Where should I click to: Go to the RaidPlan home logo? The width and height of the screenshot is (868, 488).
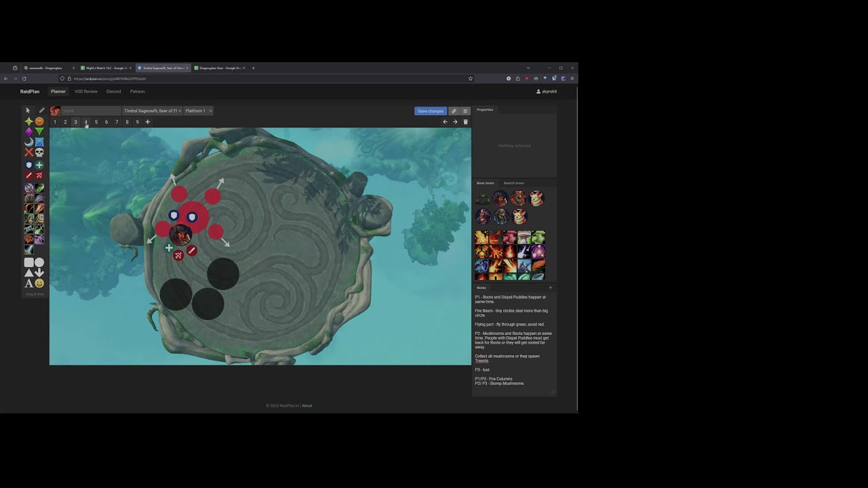tap(30, 91)
